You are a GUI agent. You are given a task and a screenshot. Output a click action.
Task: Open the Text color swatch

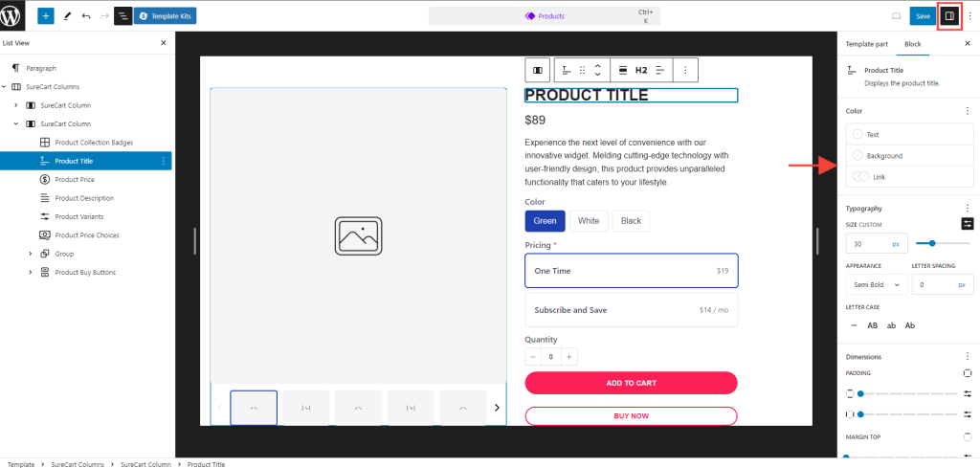coord(909,135)
